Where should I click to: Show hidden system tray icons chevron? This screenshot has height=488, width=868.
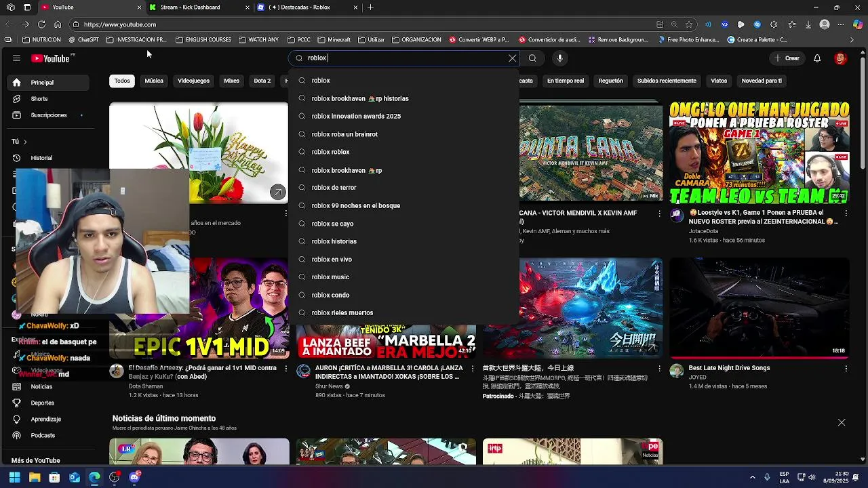click(x=752, y=477)
